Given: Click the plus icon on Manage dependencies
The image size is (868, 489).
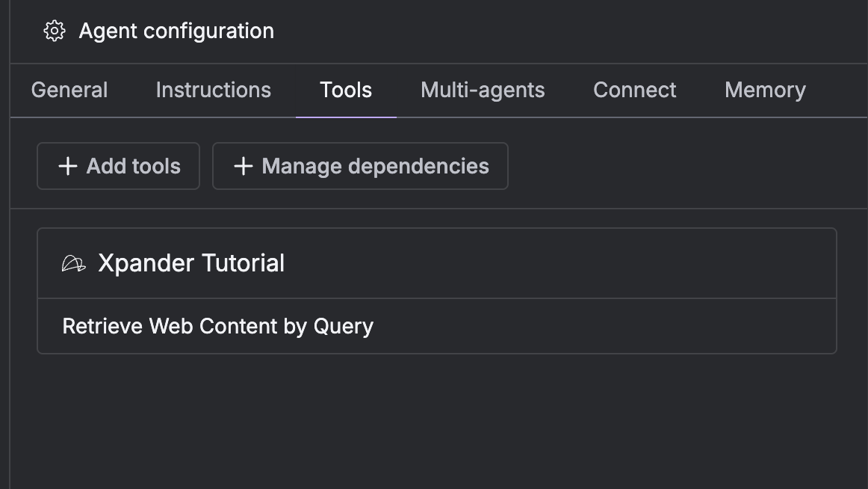Looking at the screenshot, I should point(244,166).
